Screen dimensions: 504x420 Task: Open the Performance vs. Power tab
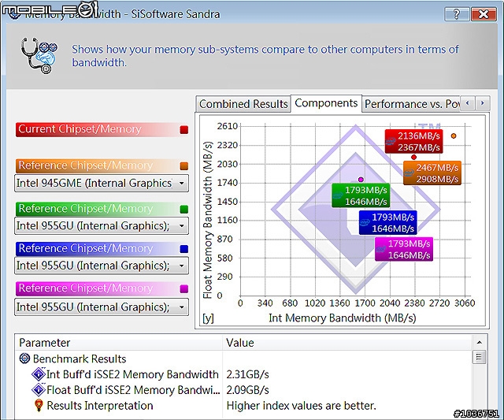(x=411, y=104)
